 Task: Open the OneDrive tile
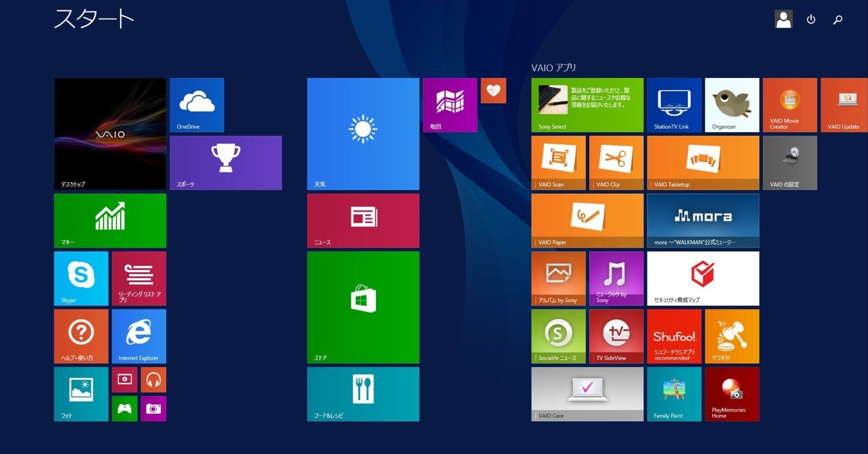click(x=197, y=105)
